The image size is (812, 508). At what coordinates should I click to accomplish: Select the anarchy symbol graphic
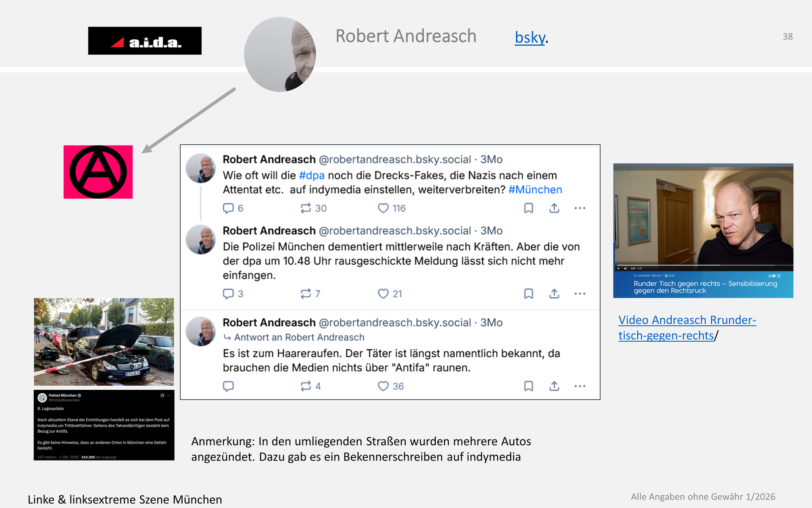(98, 171)
